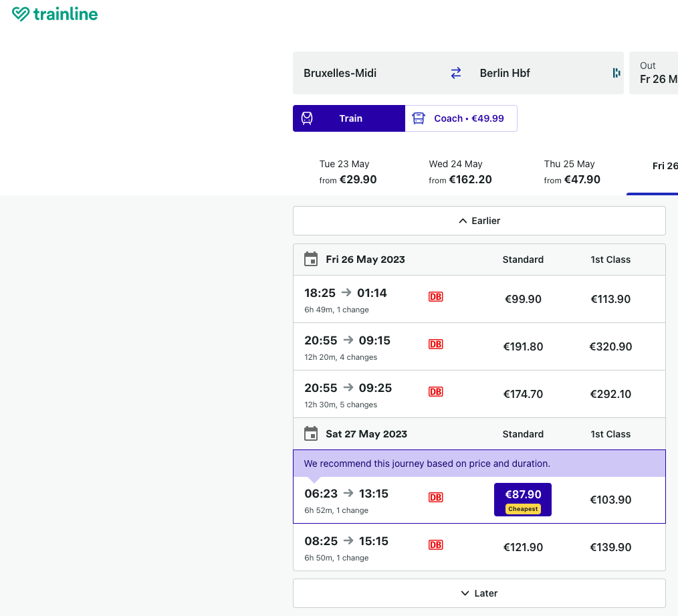Click calendar icon beside Fri 26 May 2023
This screenshot has width=678, height=616.
coord(311,260)
